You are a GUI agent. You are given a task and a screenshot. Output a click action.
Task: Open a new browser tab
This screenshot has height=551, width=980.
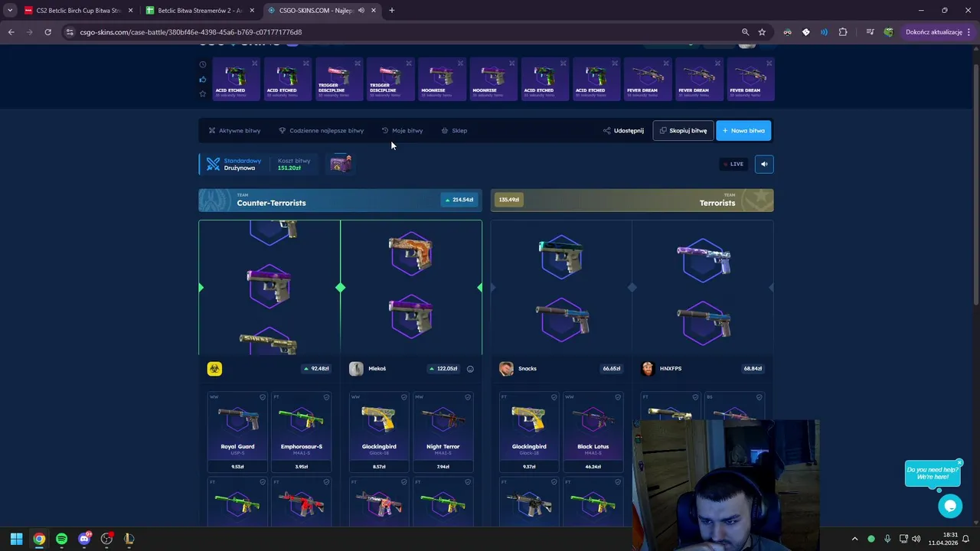tap(391, 11)
